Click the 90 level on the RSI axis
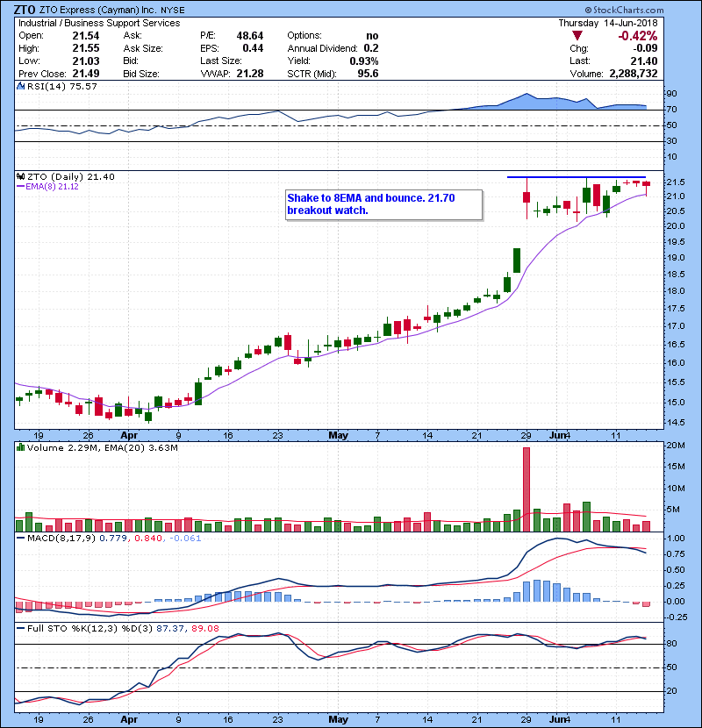Viewport: 702px width, 728px height. tap(672, 94)
